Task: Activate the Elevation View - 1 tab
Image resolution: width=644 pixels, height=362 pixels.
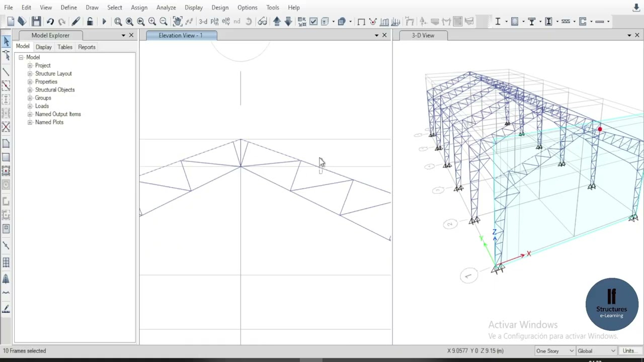Action: point(181,35)
